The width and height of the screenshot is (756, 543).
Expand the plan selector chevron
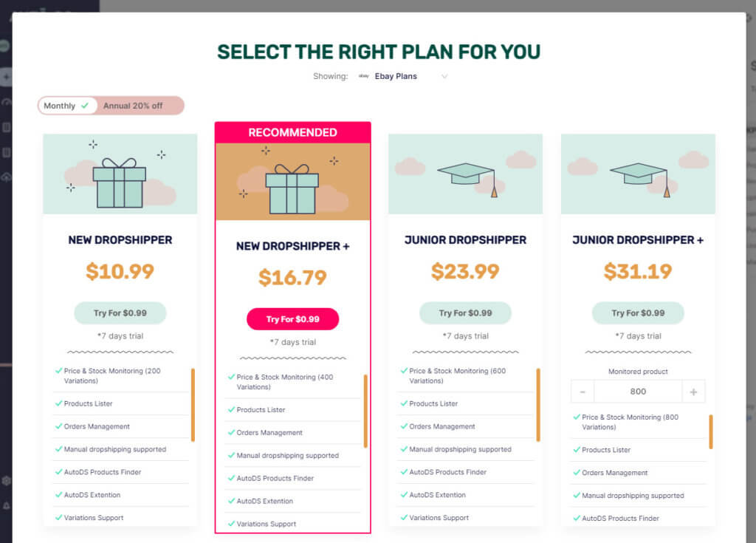click(x=445, y=76)
